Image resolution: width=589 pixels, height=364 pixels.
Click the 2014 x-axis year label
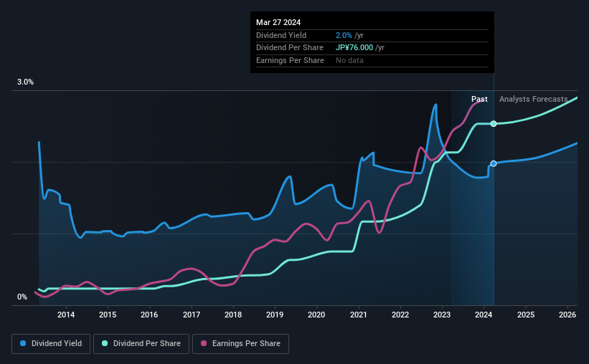[x=66, y=315]
